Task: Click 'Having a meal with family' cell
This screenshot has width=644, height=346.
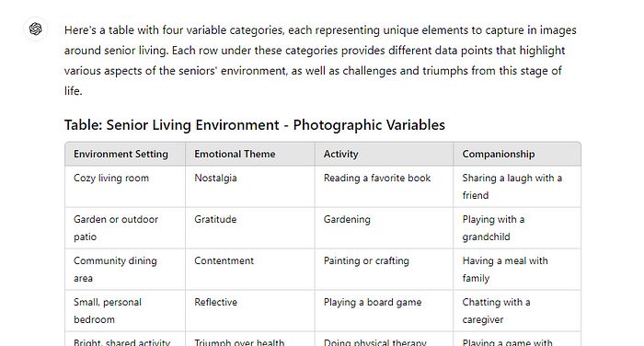Action: (517, 270)
